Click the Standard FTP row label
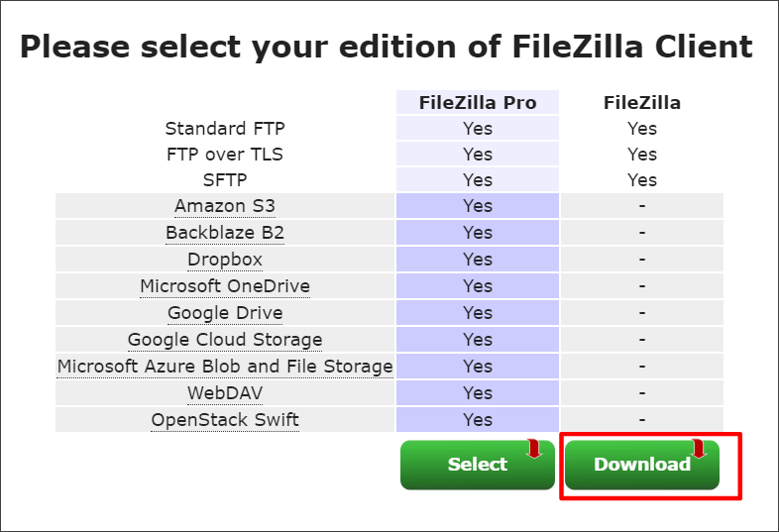 point(225,129)
